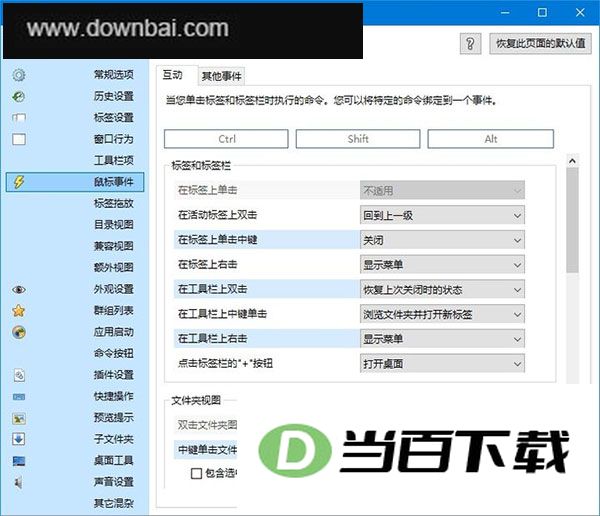Open the 在活动标签上双击 dropdown
This screenshot has width=600, height=516.
[x=442, y=215]
